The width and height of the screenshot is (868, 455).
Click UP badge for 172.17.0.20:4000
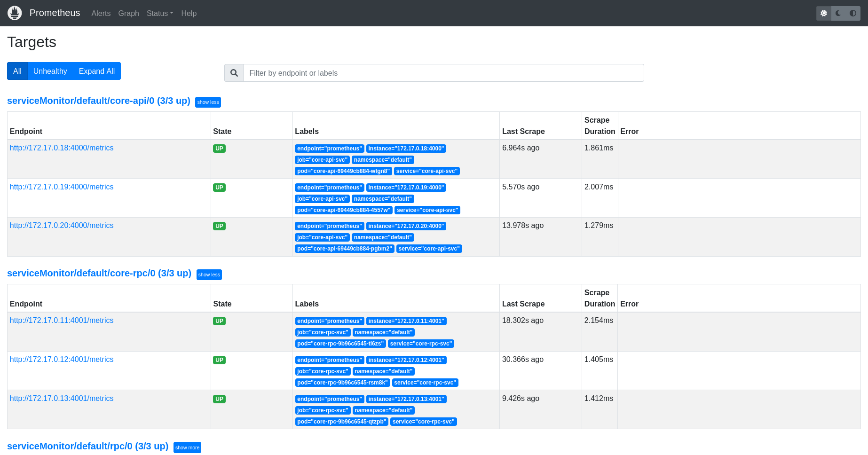point(219,226)
